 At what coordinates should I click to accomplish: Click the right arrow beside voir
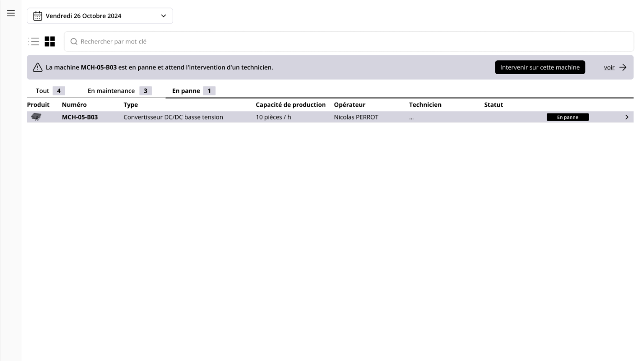point(623,67)
